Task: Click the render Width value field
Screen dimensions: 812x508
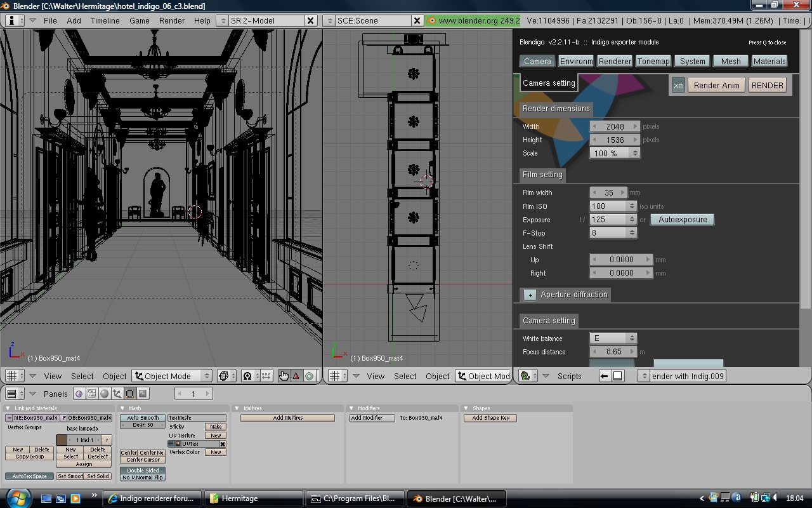Action: pyautogui.click(x=615, y=127)
